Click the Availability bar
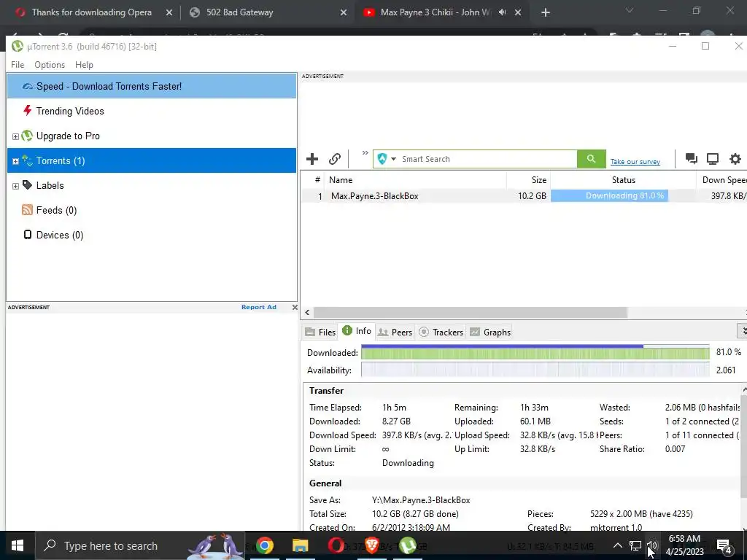 (x=535, y=370)
